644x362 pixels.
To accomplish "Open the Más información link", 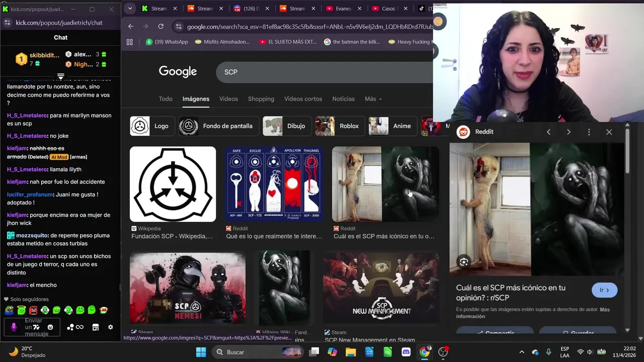I will (x=533, y=313).
